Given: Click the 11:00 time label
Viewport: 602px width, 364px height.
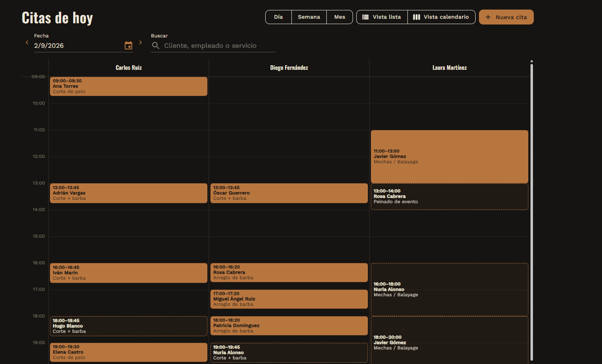Looking at the screenshot, I should click(x=39, y=130).
